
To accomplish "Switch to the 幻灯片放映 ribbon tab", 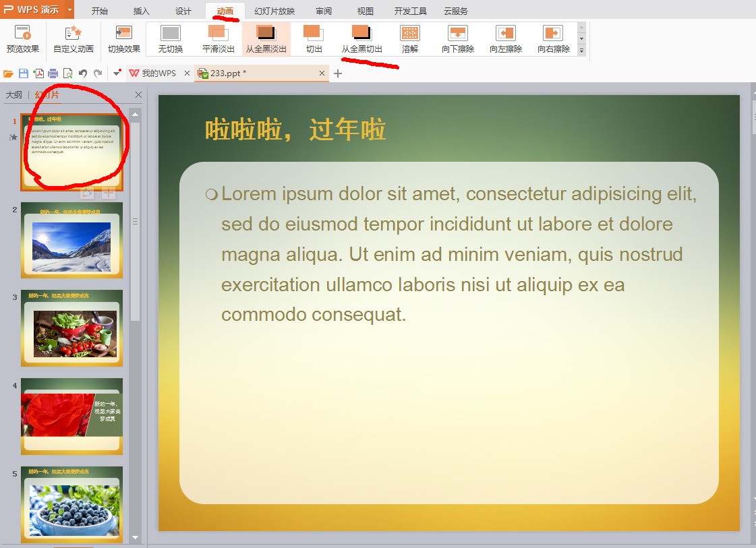I will [x=274, y=11].
